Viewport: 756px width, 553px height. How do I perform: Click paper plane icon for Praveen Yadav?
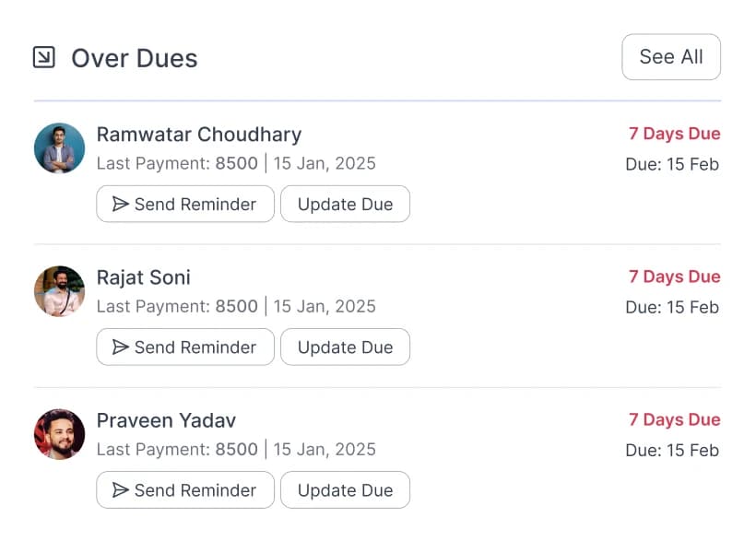pyautogui.click(x=120, y=489)
